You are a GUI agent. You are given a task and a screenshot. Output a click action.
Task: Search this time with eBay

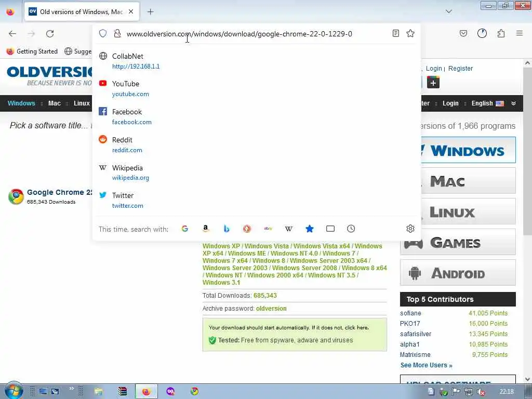(268, 229)
